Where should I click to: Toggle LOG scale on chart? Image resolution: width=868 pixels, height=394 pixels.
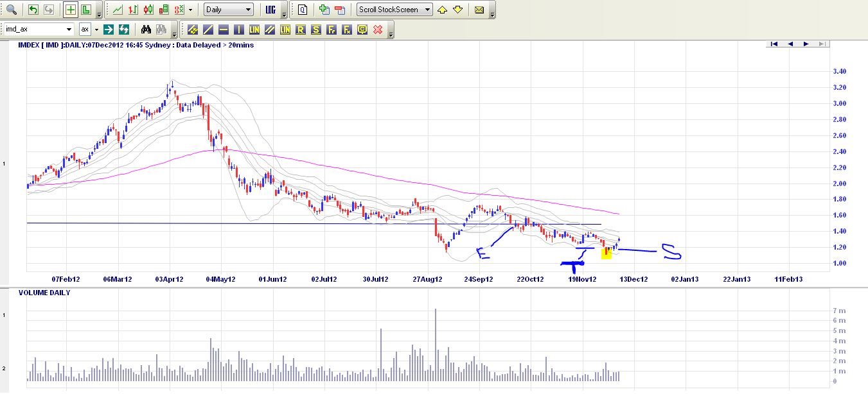pyautogui.click(x=270, y=10)
